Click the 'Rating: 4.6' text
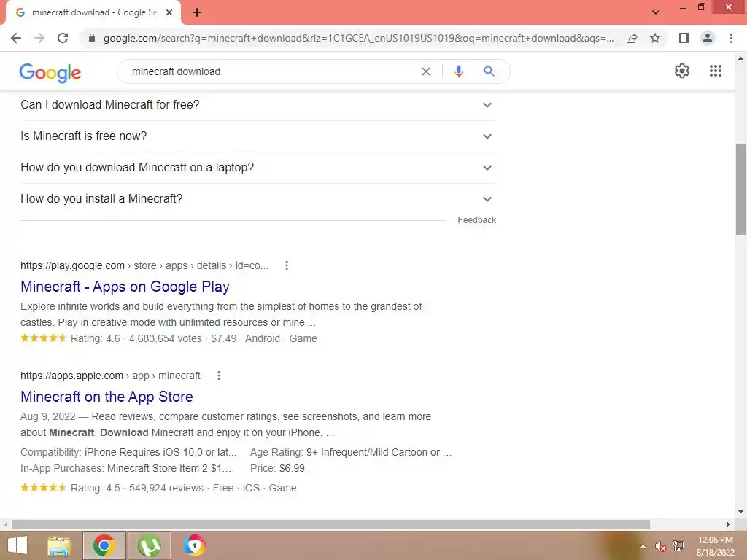747x560 pixels. click(x=96, y=338)
